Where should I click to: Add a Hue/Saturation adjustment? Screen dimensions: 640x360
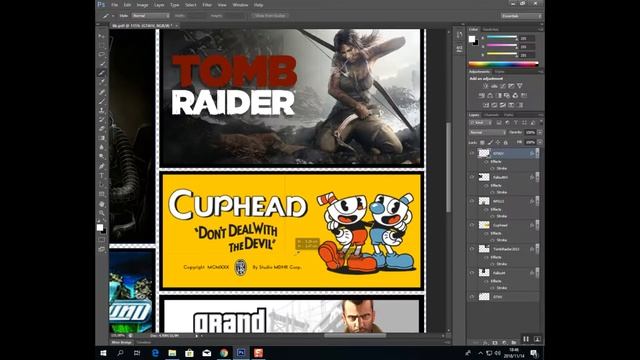pos(482,96)
